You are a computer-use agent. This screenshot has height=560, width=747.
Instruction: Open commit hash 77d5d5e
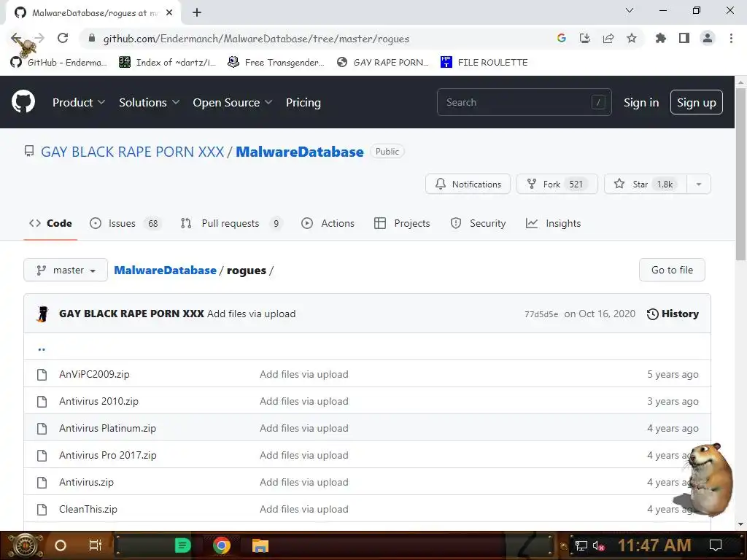pyautogui.click(x=541, y=314)
